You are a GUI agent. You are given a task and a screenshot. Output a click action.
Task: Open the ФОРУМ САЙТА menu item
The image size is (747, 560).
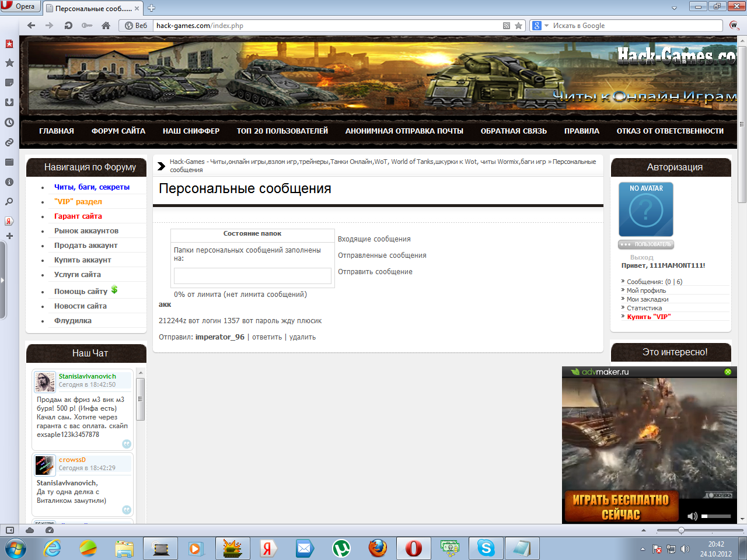pos(118,131)
